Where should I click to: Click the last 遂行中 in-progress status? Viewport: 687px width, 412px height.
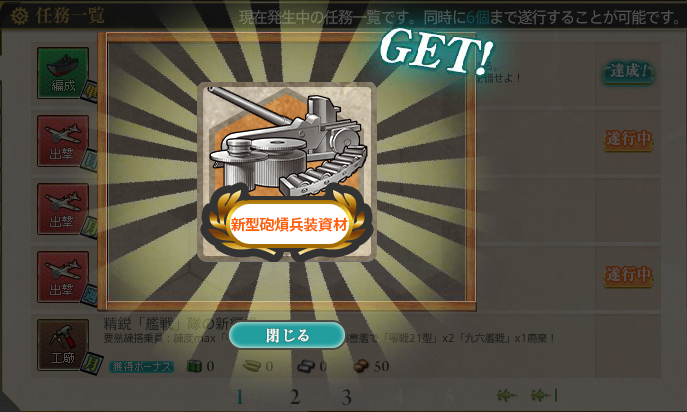pos(628,275)
